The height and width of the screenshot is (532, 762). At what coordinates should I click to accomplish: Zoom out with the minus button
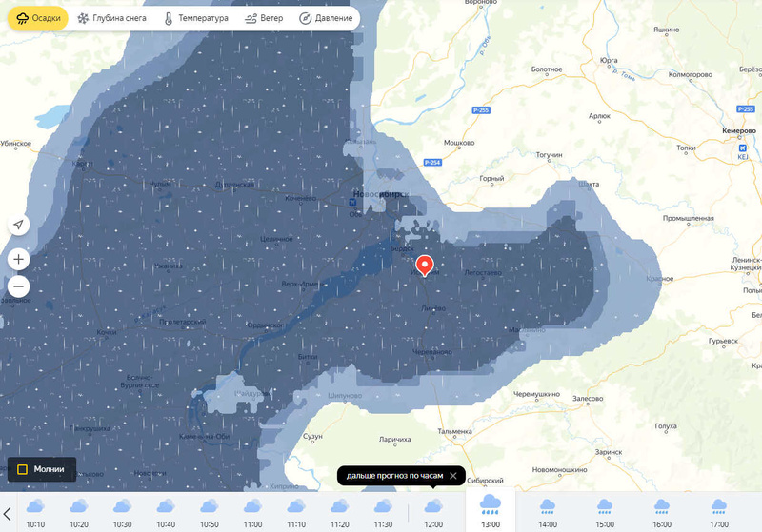click(x=19, y=286)
